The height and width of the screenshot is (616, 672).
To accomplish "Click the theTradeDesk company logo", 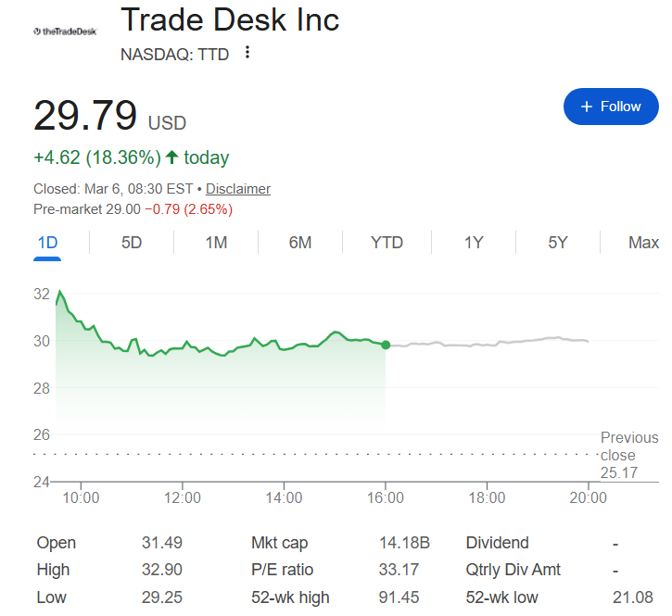I will (64, 31).
